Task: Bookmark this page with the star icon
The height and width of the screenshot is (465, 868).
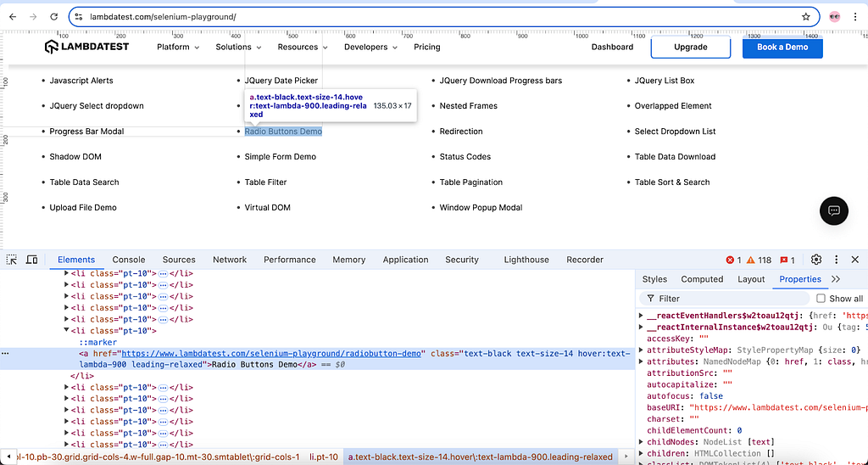Action: (806, 17)
